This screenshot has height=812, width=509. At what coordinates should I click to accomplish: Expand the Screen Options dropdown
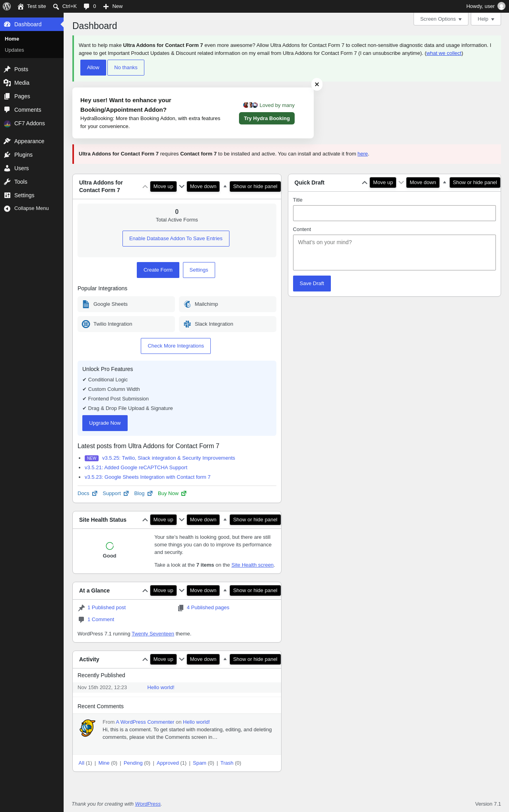click(441, 19)
